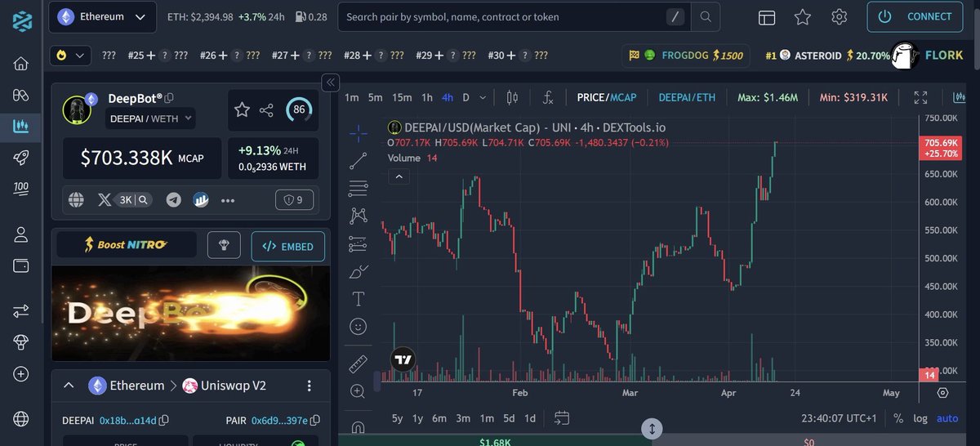This screenshot has height=446, width=980.
Task: Open the globe language icon in sidebar
Action: tap(21, 420)
